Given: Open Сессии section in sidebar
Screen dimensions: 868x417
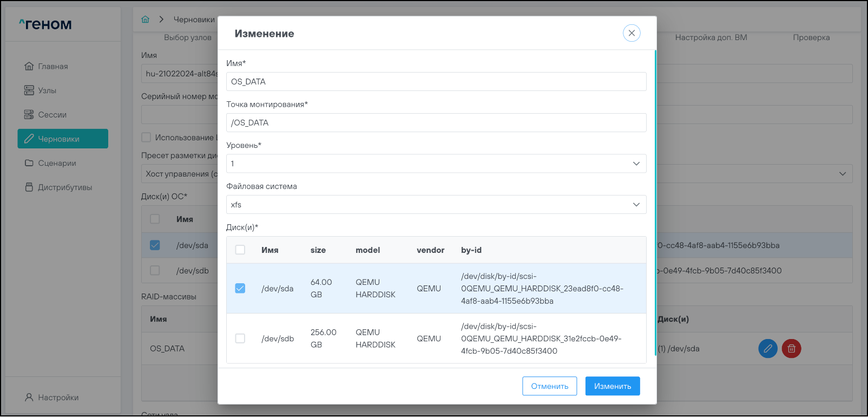Looking at the screenshot, I should 52,115.
